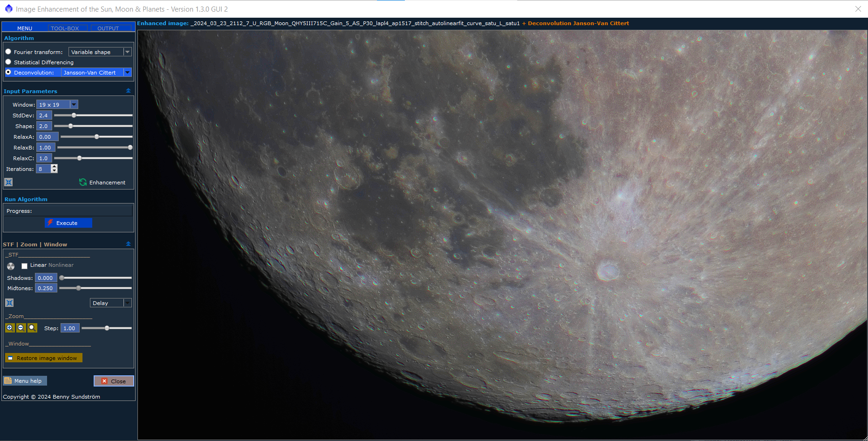Click the RelaxC value field 1.0

point(44,158)
